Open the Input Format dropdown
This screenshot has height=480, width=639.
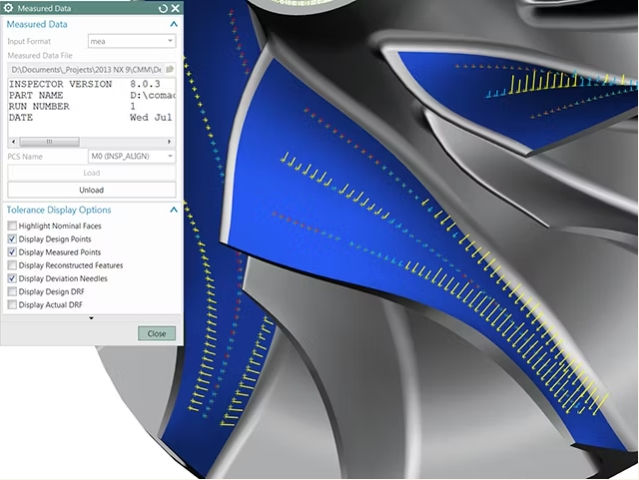tap(131, 41)
